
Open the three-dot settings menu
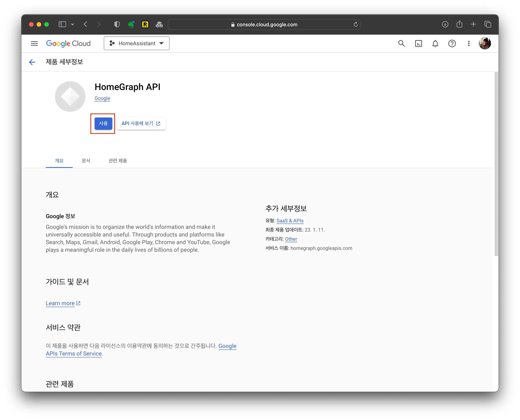469,43
